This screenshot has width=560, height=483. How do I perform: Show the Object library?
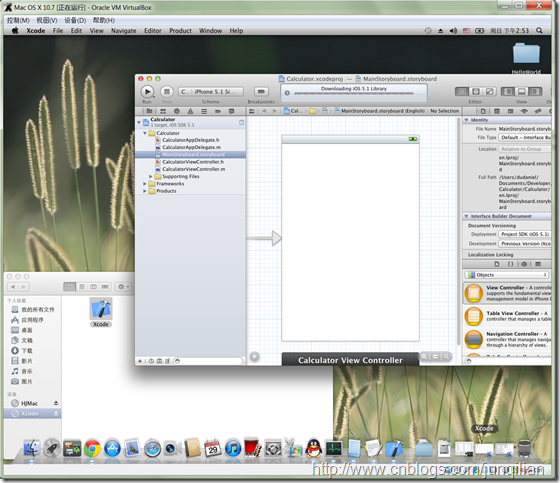[x=524, y=264]
